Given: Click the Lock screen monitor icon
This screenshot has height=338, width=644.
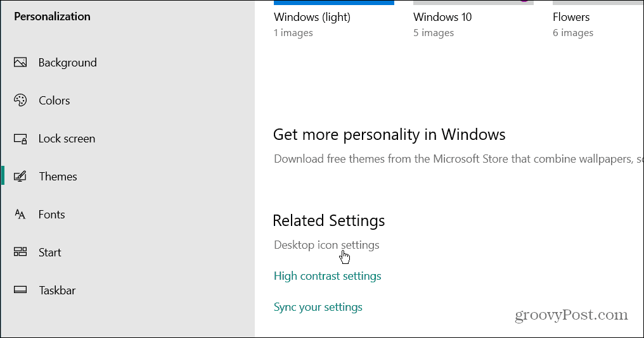Looking at the screenshot, I should click(x=20, y=139).
